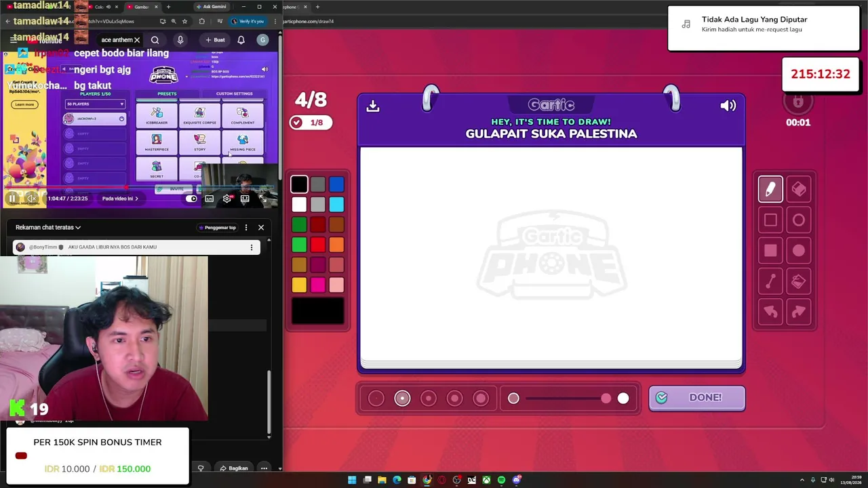Bookmark this page with the star icon
The image size is (868, 488).
pos(184,21)
